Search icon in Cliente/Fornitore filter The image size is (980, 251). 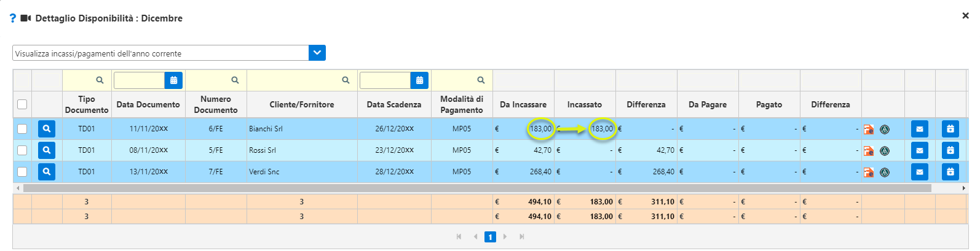(346, 80)
